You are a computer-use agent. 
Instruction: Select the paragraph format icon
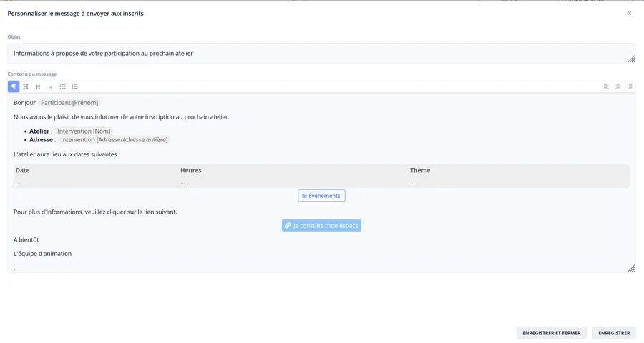pyautogui.click(x=14, y=86)
